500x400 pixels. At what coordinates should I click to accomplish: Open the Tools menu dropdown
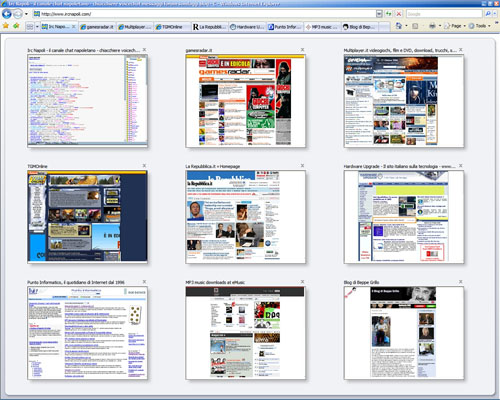[x=480, y=26]
